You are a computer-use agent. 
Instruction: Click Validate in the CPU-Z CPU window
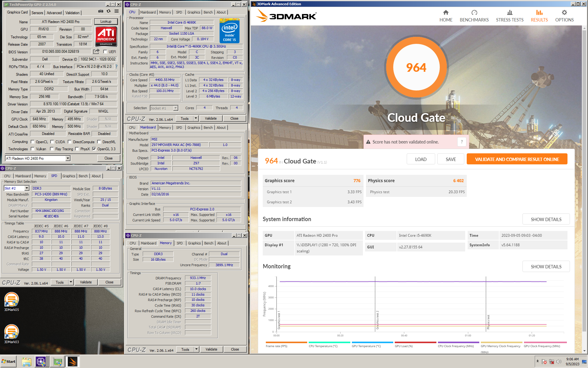click(211, 118)
